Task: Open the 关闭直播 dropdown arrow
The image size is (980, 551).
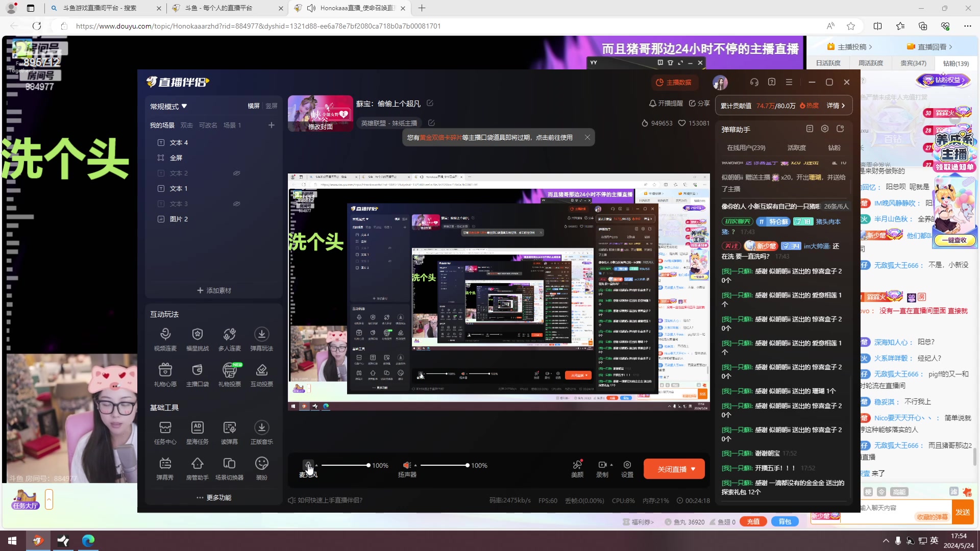Action: 693,469
